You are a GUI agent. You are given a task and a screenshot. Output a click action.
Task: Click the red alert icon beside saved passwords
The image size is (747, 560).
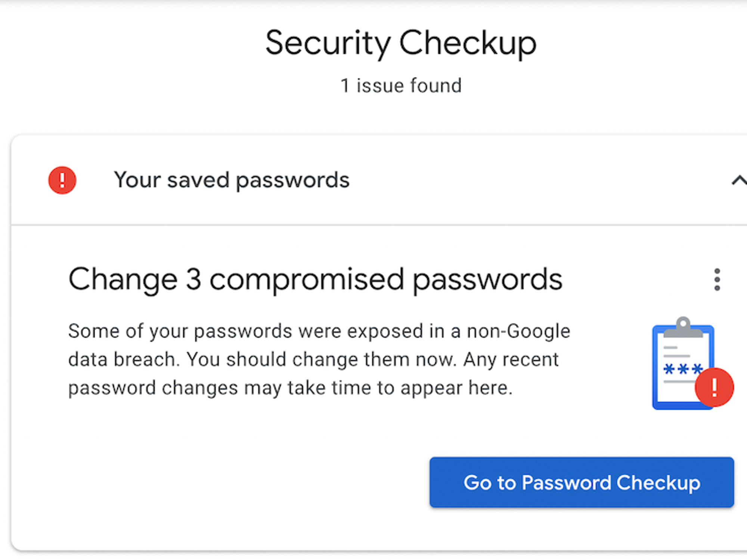(62, 180)
